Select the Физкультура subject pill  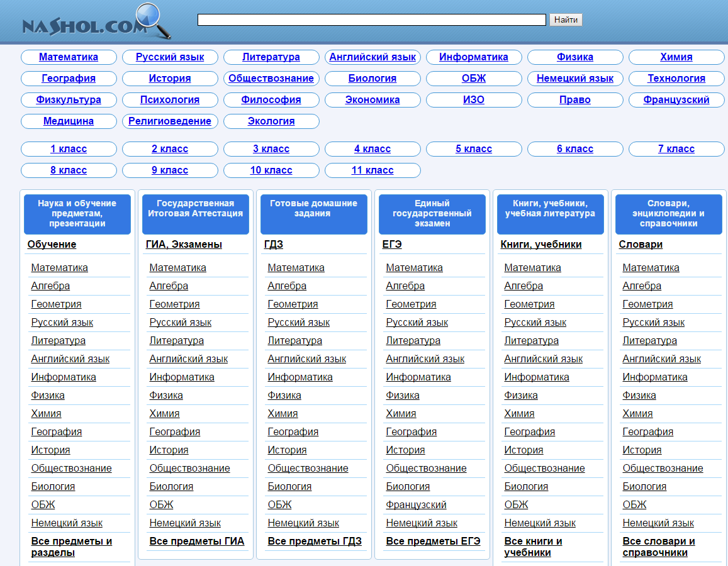[69, 100]
